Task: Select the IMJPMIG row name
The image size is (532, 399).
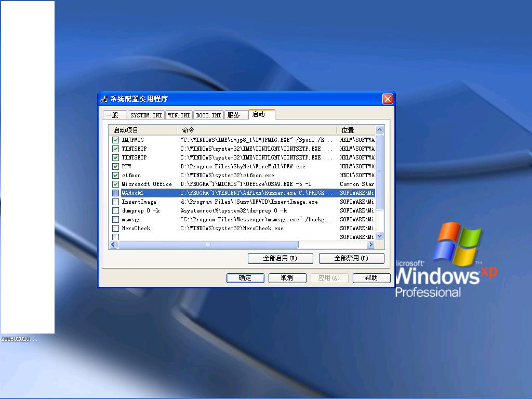Action: tap(132, 140)
